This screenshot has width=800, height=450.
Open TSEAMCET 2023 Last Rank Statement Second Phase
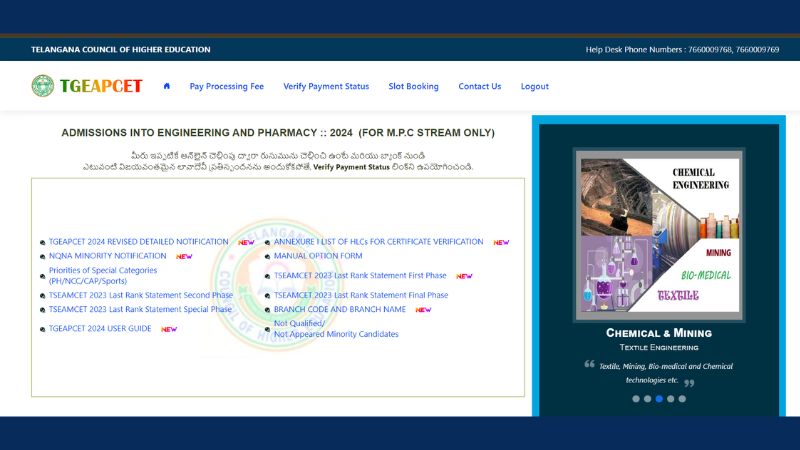point(140,295)
